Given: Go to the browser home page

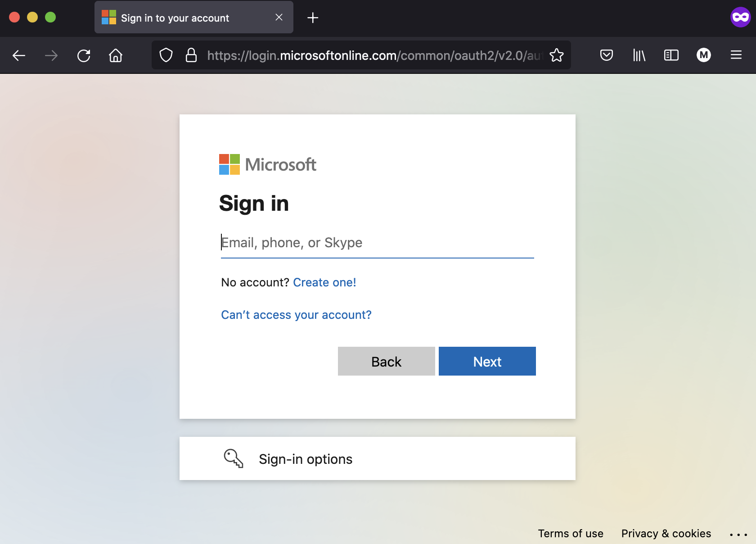Looking at the screenshot, I should tap(116, 55).
